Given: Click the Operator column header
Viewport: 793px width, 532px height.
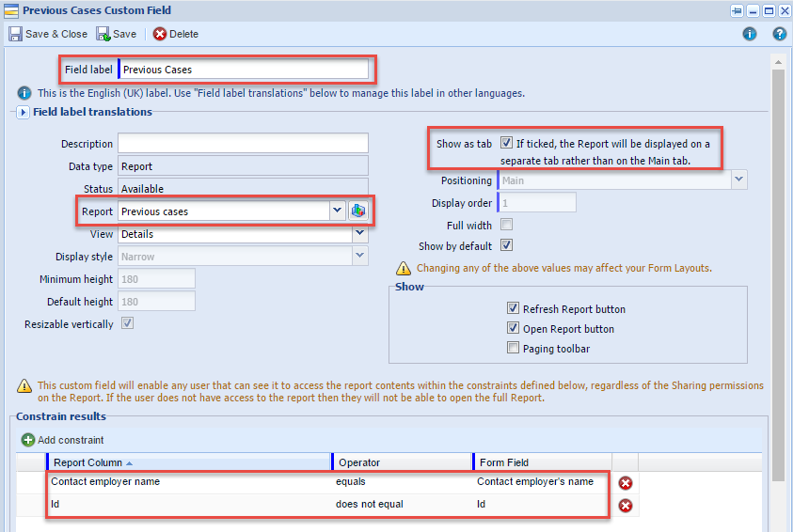Looking at the screenshot, I should [402, 462].
